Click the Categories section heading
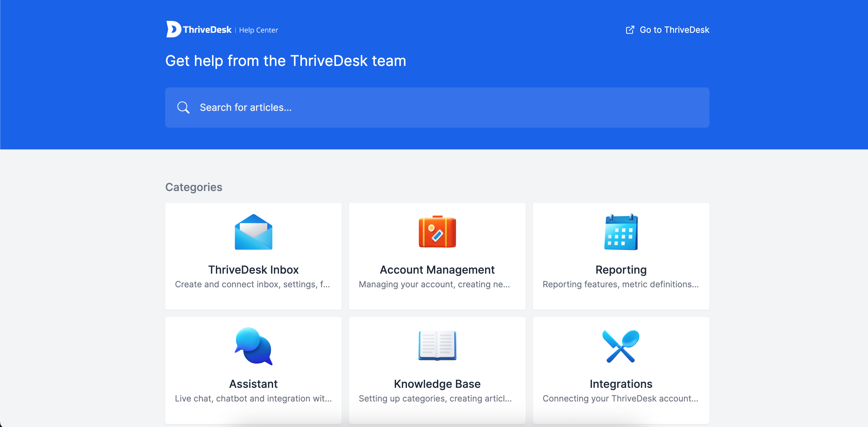The image size is (868, 427). click(x=194, y=187)
